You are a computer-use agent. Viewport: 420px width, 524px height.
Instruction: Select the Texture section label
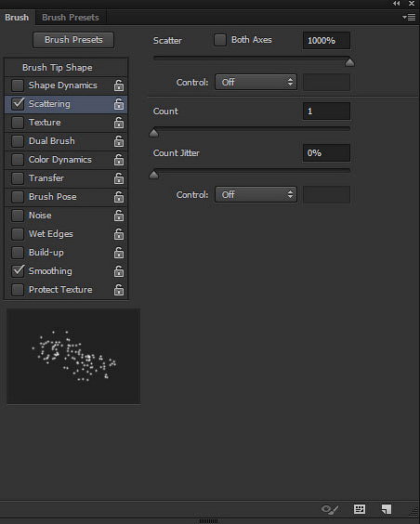point(45,123)
